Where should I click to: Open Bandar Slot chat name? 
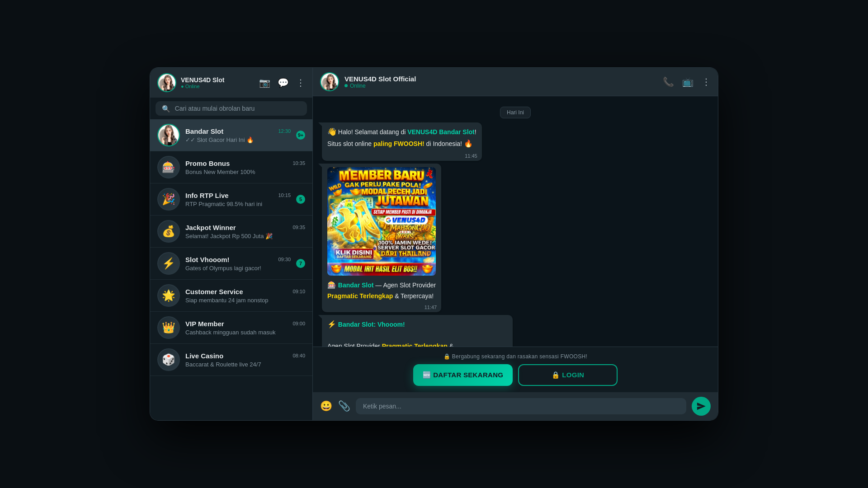tap(204, 131)
